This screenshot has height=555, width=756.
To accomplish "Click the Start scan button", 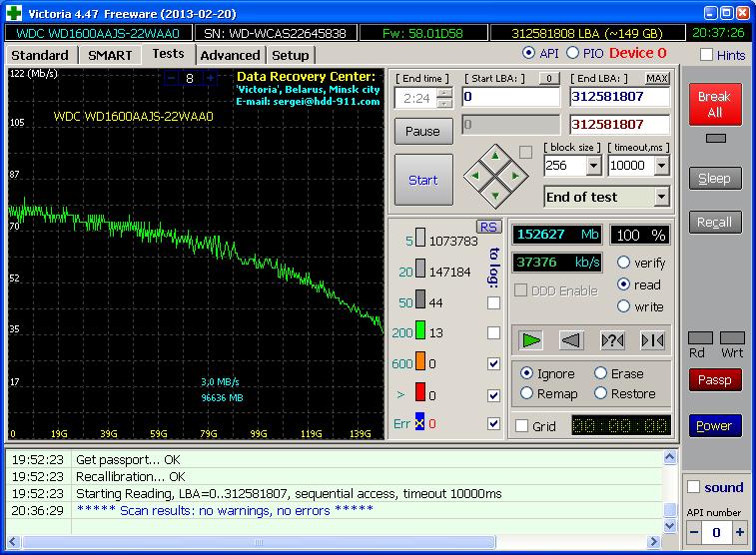I will pyautogui.click(x=423, y=181).
